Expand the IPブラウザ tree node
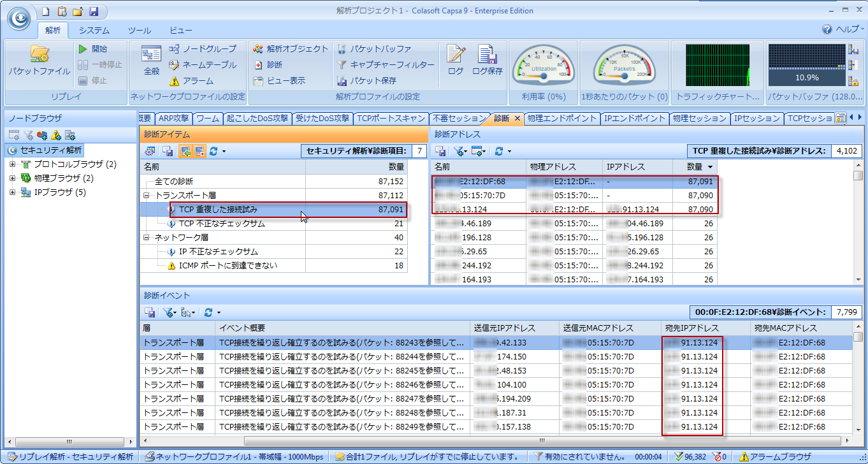This screenshot has width=868, height=464. [x=13, y=192]
